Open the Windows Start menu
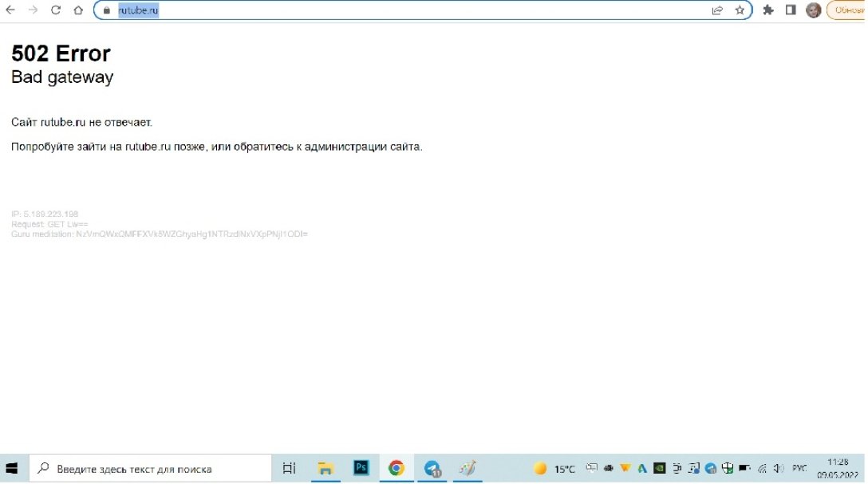This screenshot has width=868, height=484. coord(13,469)
